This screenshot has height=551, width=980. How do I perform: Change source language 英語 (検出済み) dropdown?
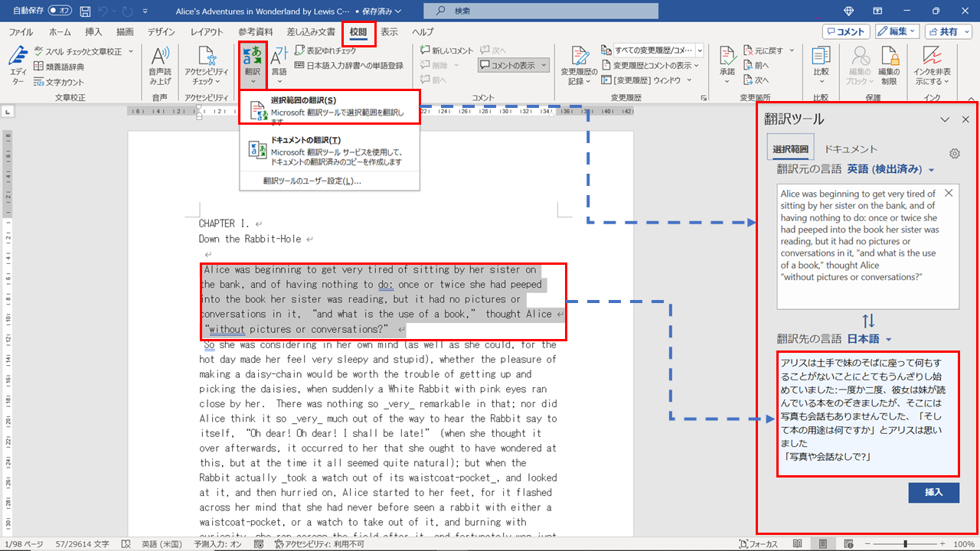coord(890,169)
